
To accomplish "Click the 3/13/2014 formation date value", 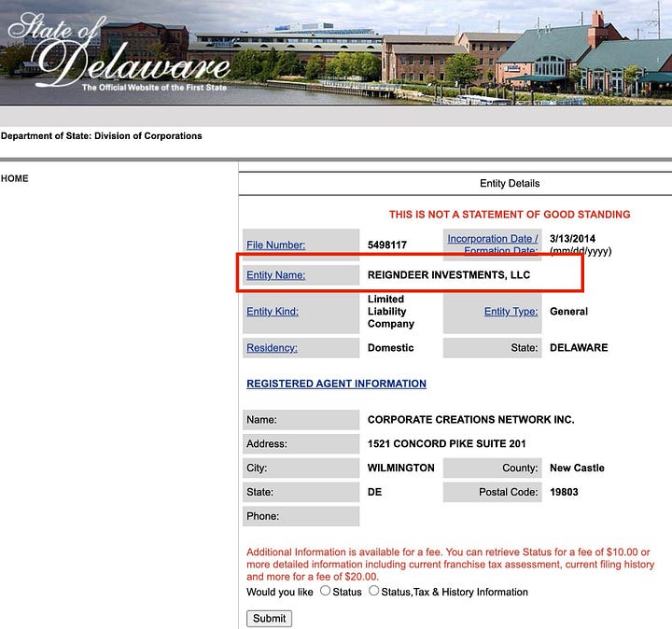I will 572,239.
